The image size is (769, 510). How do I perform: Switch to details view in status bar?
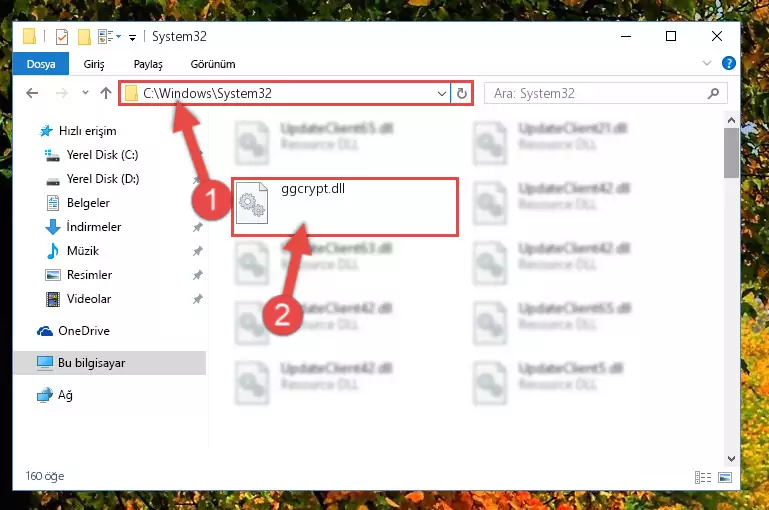[x=702, y=477]
